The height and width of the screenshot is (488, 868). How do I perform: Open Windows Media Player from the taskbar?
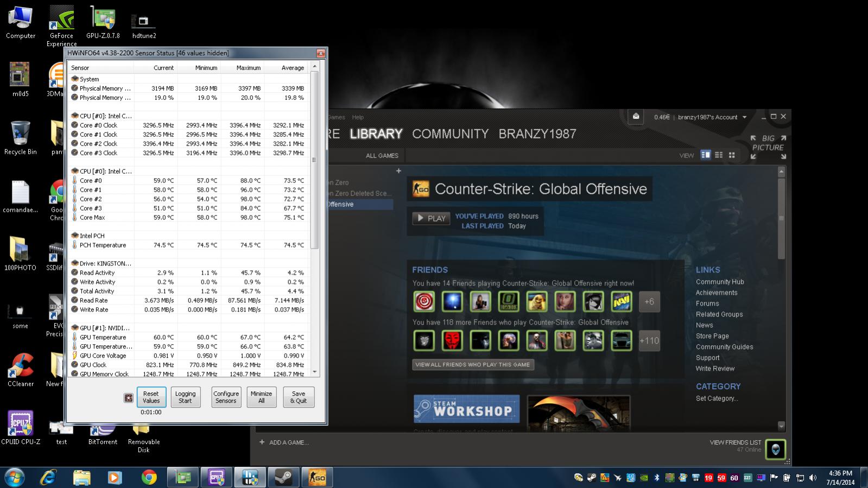[115, 478]
